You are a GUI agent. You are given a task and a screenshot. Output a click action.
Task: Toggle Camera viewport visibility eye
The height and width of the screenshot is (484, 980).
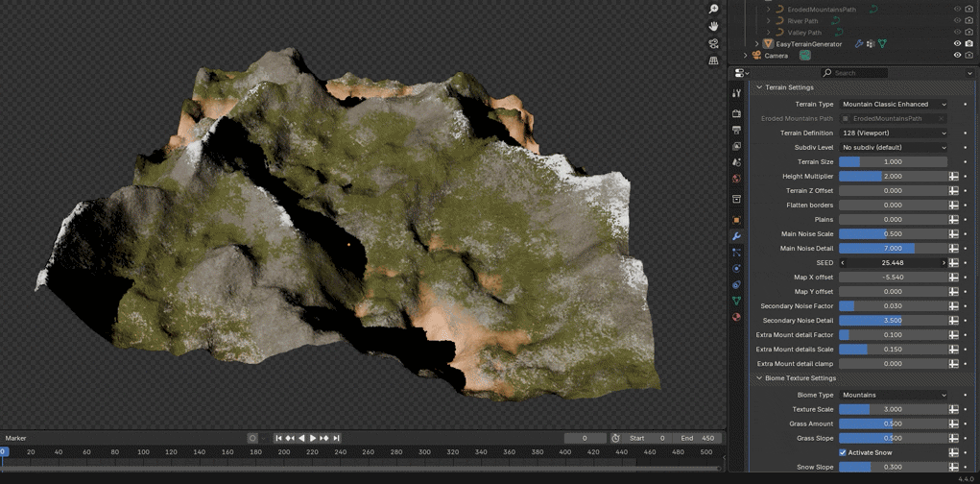coord(957,56)
